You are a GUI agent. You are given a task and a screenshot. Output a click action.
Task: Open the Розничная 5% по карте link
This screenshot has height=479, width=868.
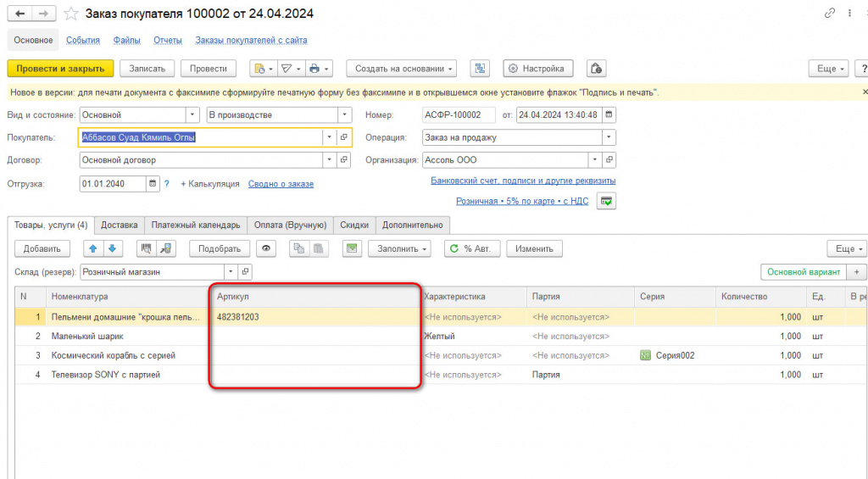pyautogui.click(x=522, y=201)
